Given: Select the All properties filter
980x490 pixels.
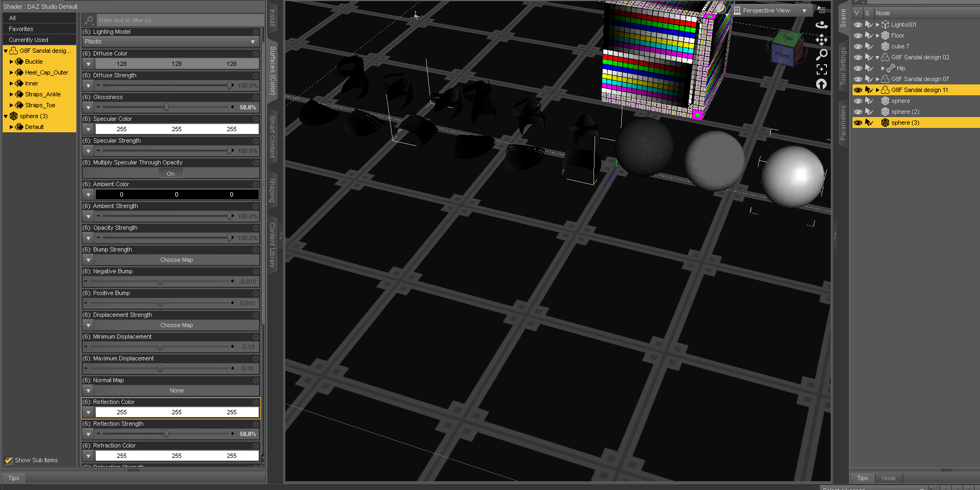Looking at the screenshot, I should point(39,18).
